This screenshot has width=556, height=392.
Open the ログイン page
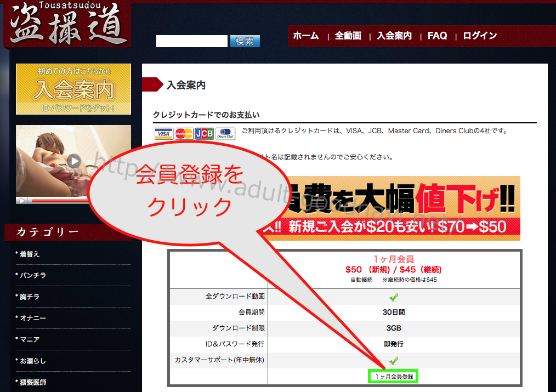coord(480,36)
